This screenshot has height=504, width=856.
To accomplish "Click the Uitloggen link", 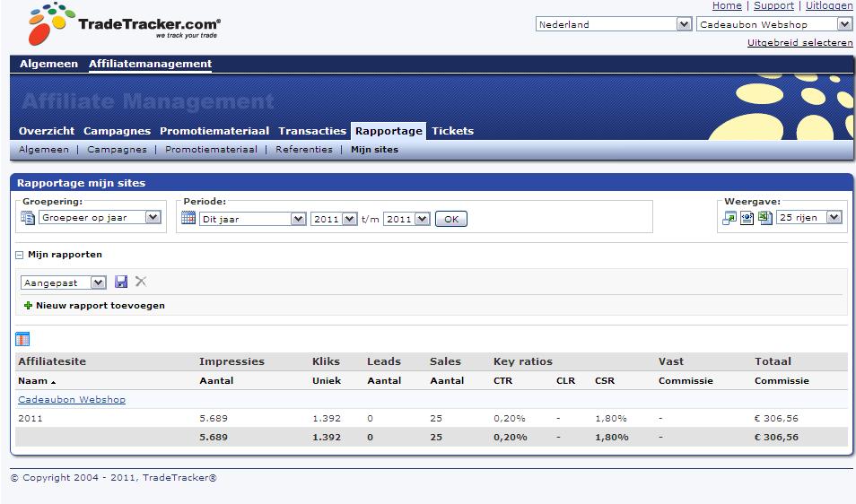I will pyautogui.click(x=829, y=5).
